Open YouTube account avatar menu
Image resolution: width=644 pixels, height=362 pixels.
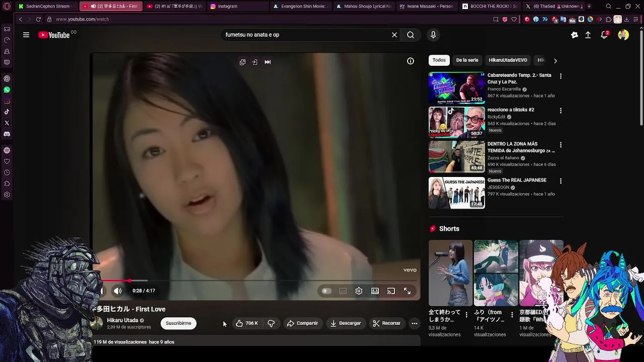(x=623, y=35)
